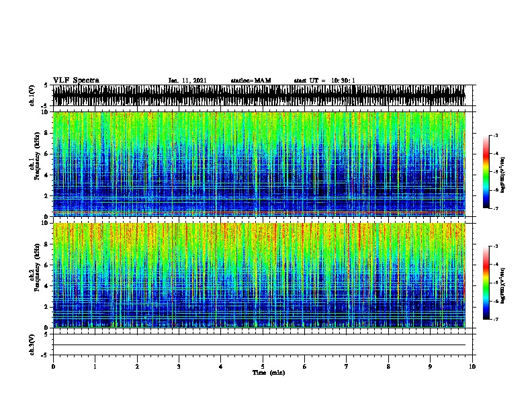Screen dimensions: 532x411
Task: Click time axis tick label "0"
Action: pos(53,367)
